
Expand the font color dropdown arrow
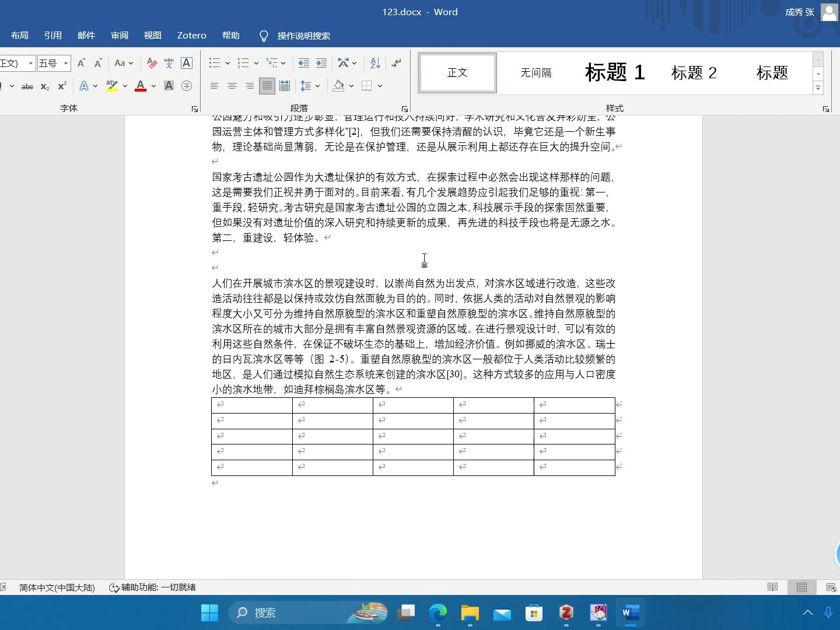[153, 86]
